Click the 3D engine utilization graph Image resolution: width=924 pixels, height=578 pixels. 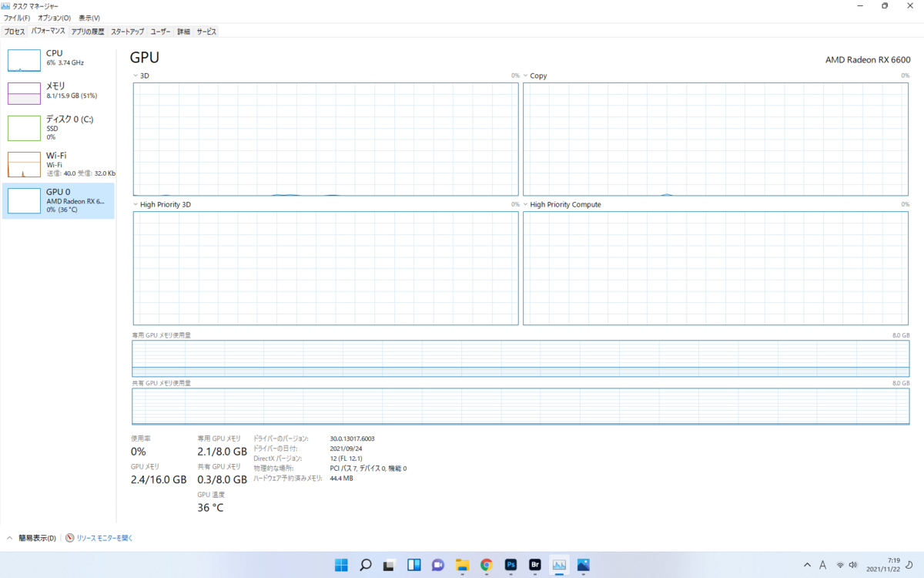coord(326,139)
